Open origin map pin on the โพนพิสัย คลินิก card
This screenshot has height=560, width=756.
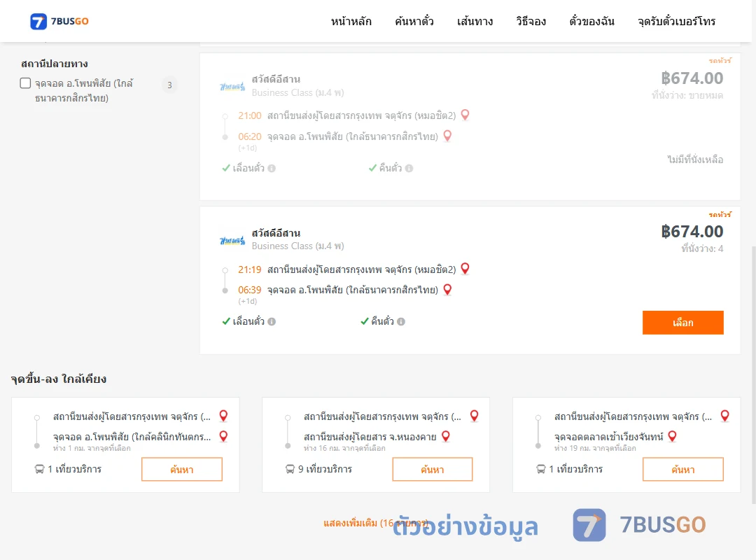pyautogui.click(x=224, y=416)
